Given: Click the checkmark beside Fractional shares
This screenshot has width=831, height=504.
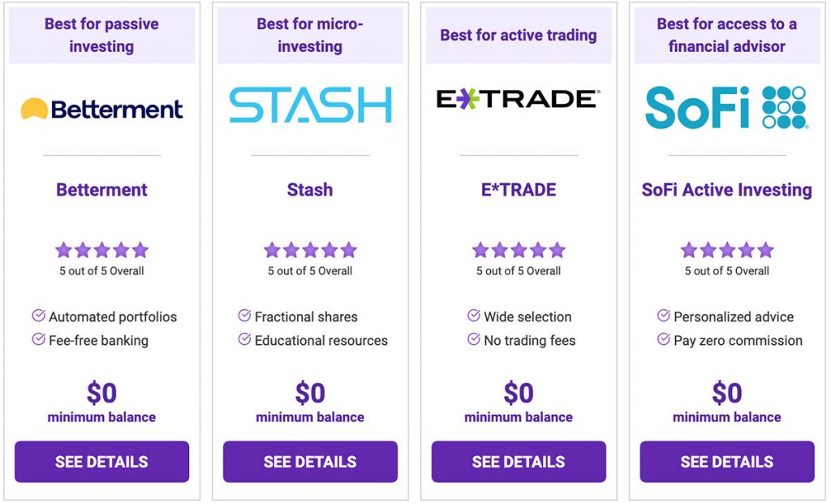Looking at the screenshot, I should [243, 317].
